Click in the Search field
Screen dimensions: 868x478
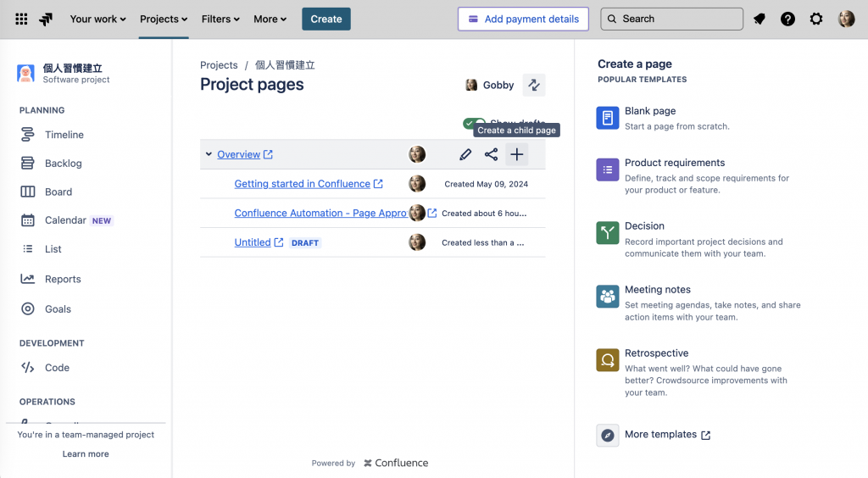672,19
